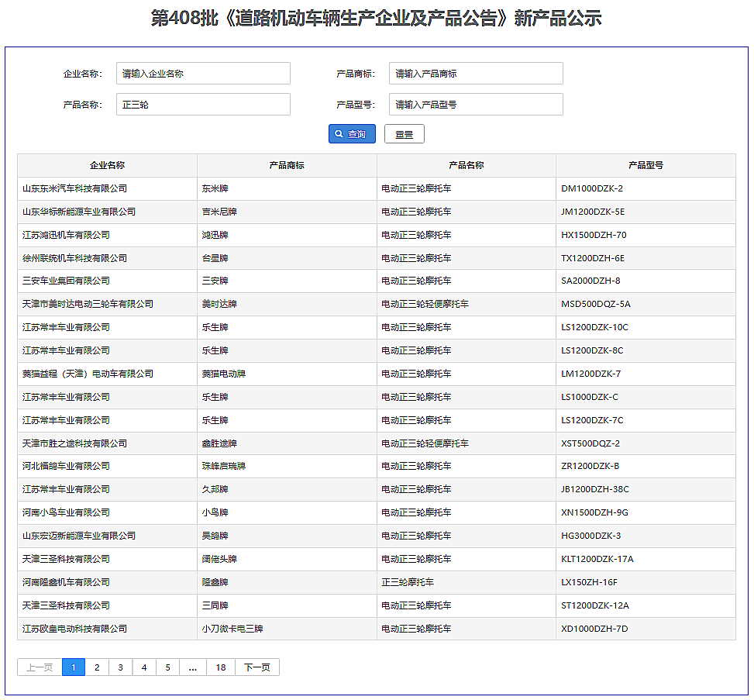The width and height of the screenshot is (754, 700).
Task: Click the 下一页 next page button
Action: [x=257, y=667]
